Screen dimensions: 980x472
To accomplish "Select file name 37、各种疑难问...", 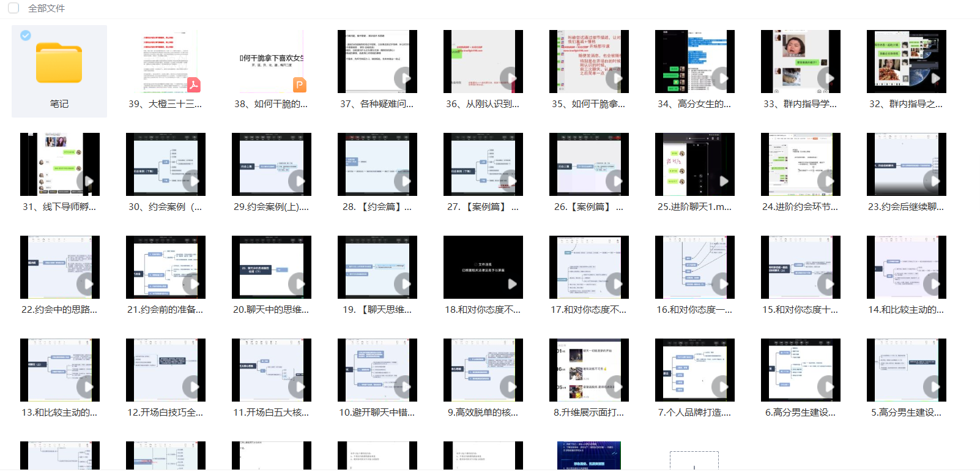I will click(x=377, y=104).
